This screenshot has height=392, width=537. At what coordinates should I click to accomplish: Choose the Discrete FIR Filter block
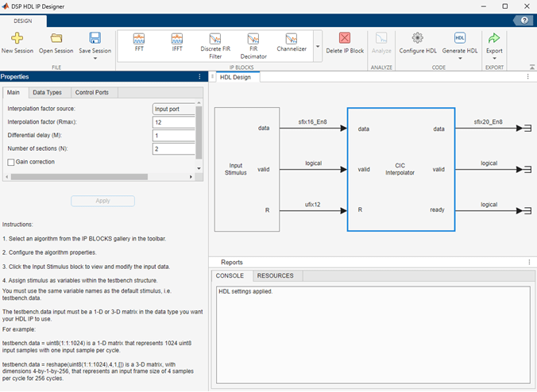(x=216, y=39)
